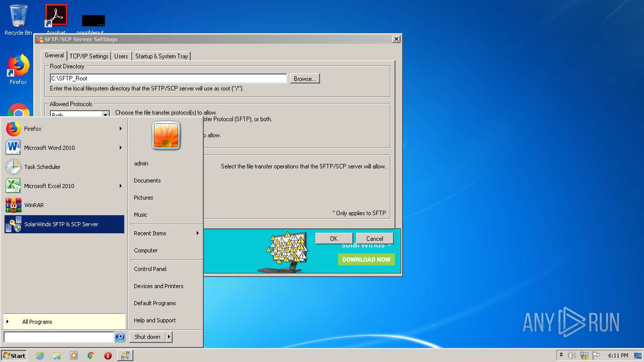The height and width of the screenshot is (362, 644).
Task: Open shut down options arrow
Action: (169, 337)
